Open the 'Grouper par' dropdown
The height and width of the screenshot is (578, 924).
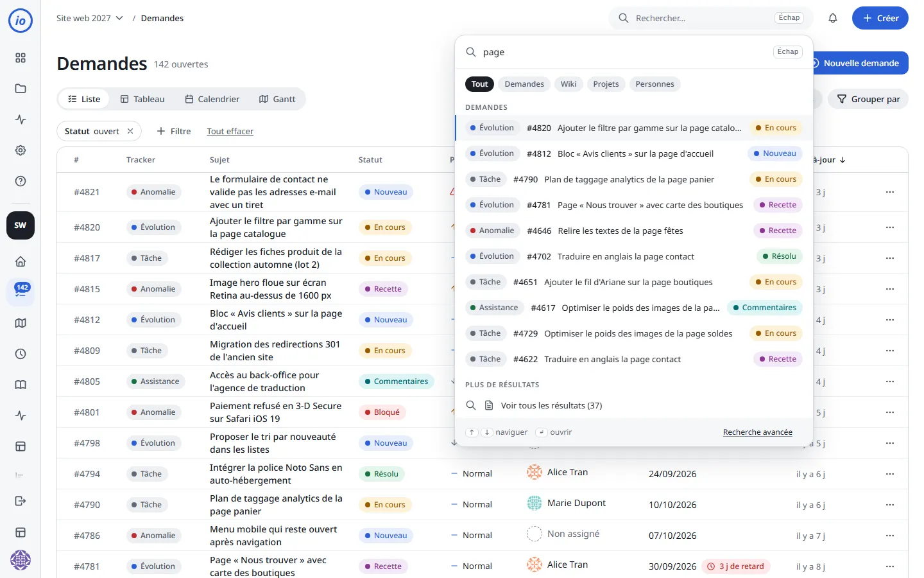coord(868,99)
